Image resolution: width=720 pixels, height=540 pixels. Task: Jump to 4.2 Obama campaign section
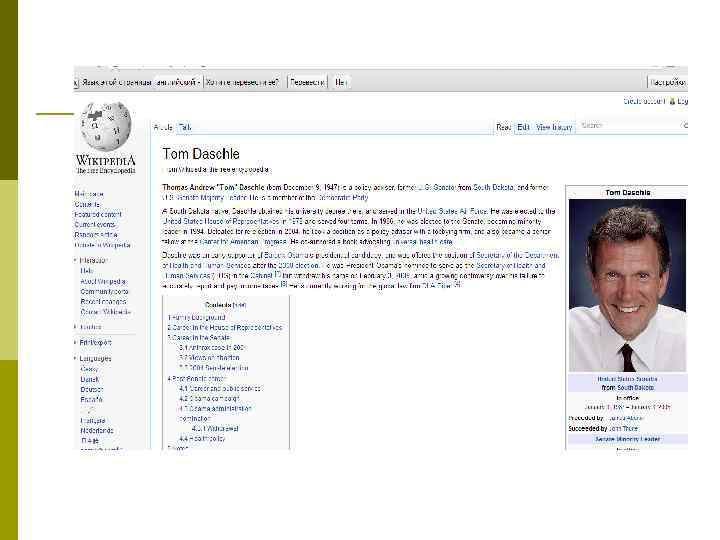click(x=209, y=399)
